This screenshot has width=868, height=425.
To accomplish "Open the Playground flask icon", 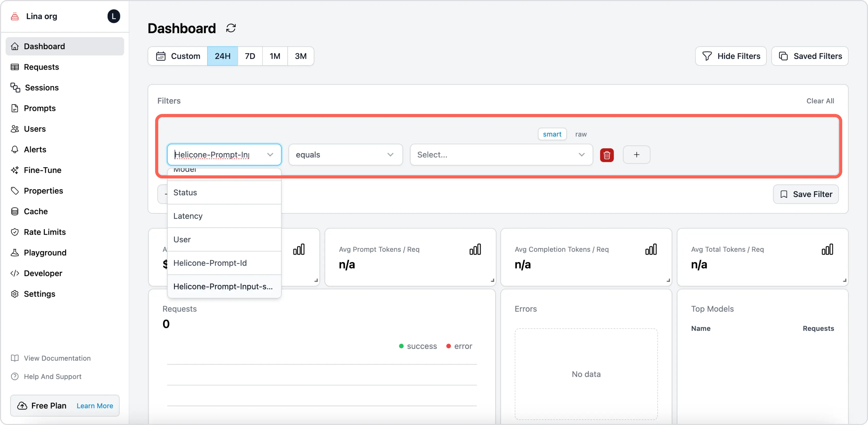I will coord(15,252).
